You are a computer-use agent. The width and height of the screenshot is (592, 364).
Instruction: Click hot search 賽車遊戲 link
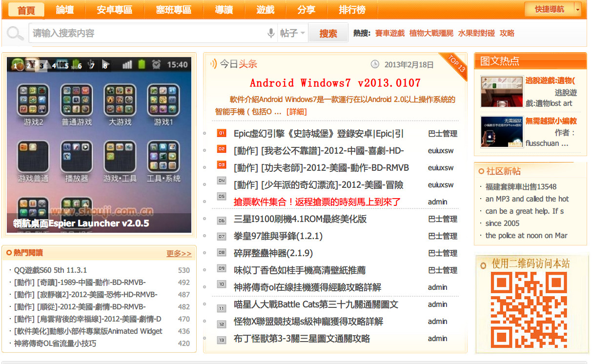pos(390,33)
